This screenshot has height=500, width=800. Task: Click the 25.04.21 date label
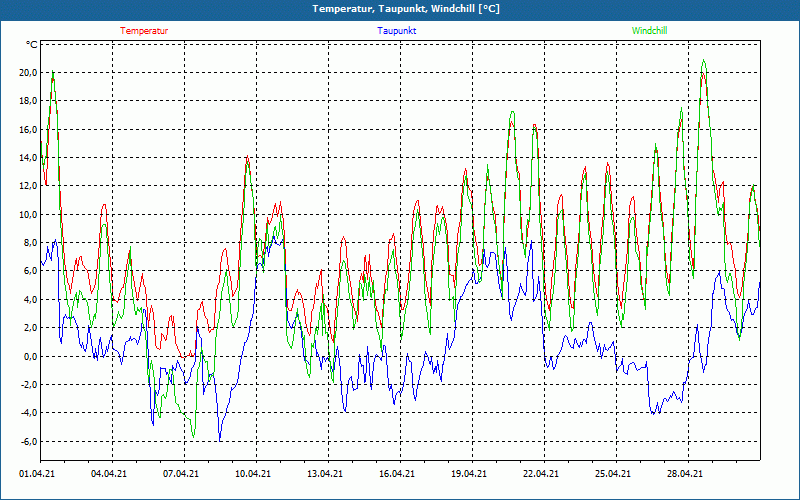click(612, 473)
